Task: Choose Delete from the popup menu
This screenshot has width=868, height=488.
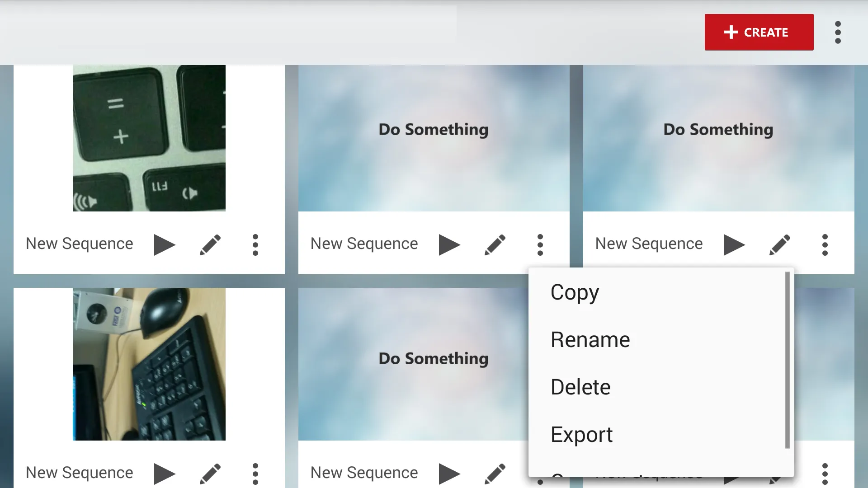Action: pyautogui.click(x=580, y=387)
